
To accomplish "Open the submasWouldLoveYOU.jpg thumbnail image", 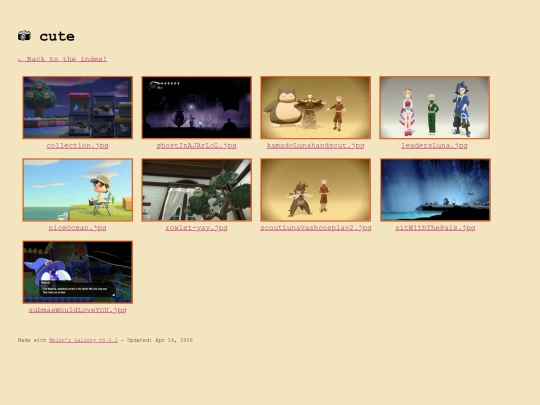I will (77, 272).
